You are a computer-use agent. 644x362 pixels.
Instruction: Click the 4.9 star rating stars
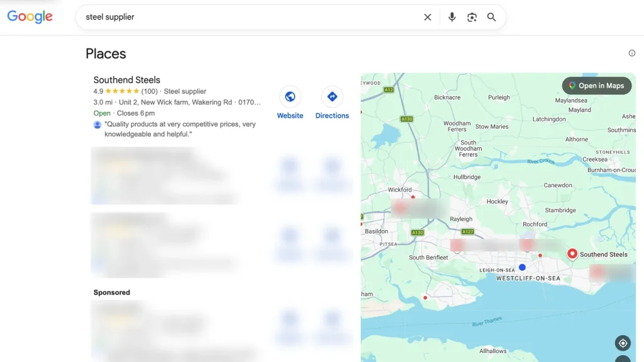(x=123, y=91)
